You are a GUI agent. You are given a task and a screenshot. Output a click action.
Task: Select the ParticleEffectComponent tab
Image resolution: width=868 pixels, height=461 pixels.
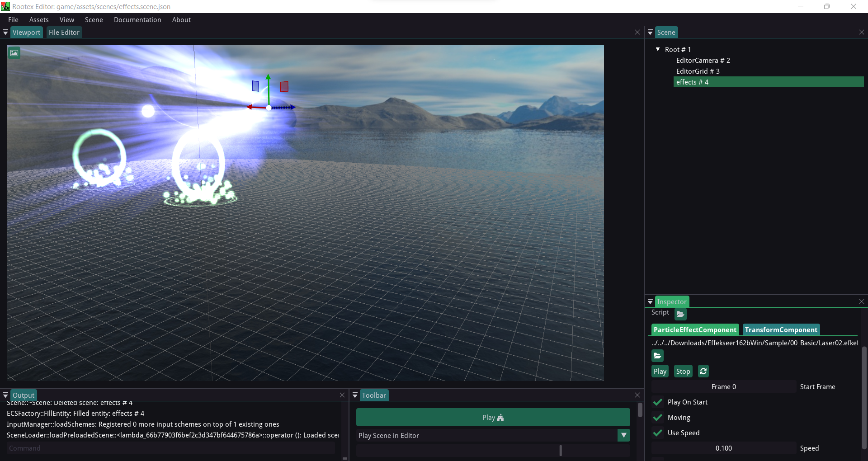695,329
